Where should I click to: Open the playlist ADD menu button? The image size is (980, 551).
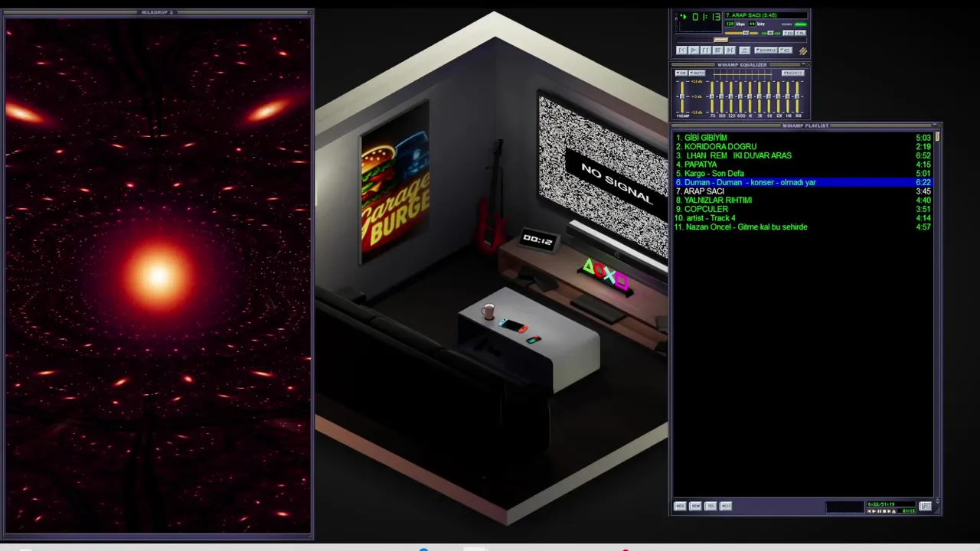[680, 506]
